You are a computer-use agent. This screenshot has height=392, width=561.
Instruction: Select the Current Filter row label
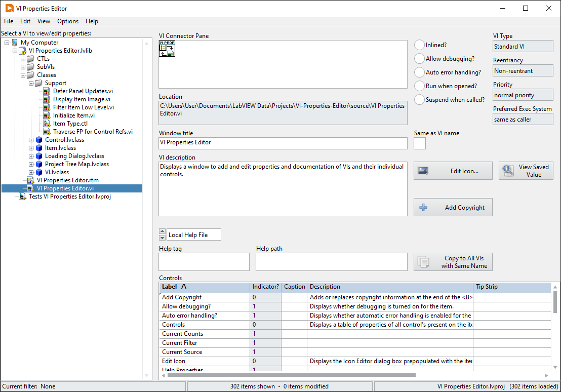(x=180, y=343)
